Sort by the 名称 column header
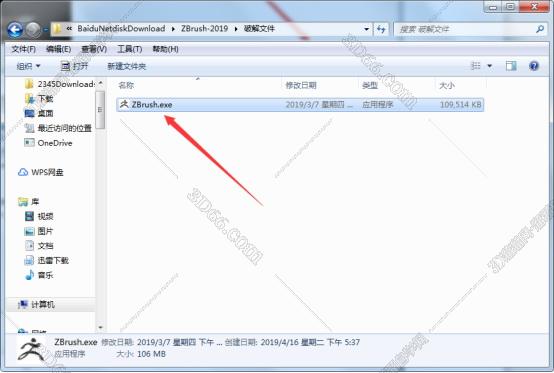The width and height of the screenshot is (554, 373). point(126,85)
